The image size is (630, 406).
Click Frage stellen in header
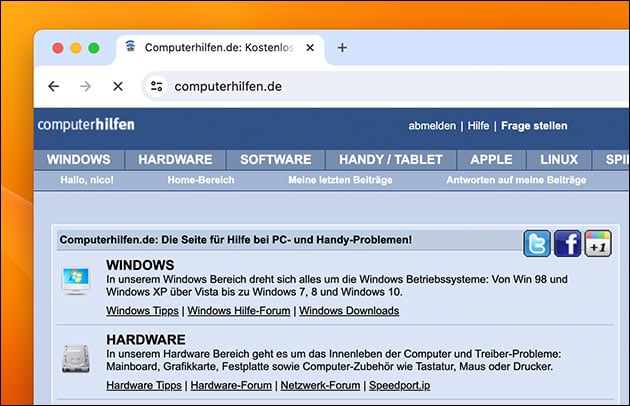coord(534,126)
